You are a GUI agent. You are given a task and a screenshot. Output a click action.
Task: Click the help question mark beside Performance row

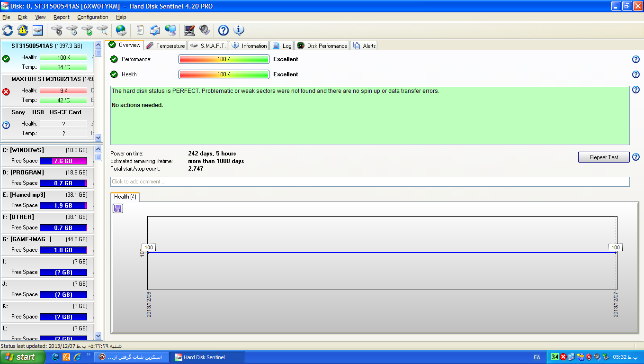pos(636,59)
